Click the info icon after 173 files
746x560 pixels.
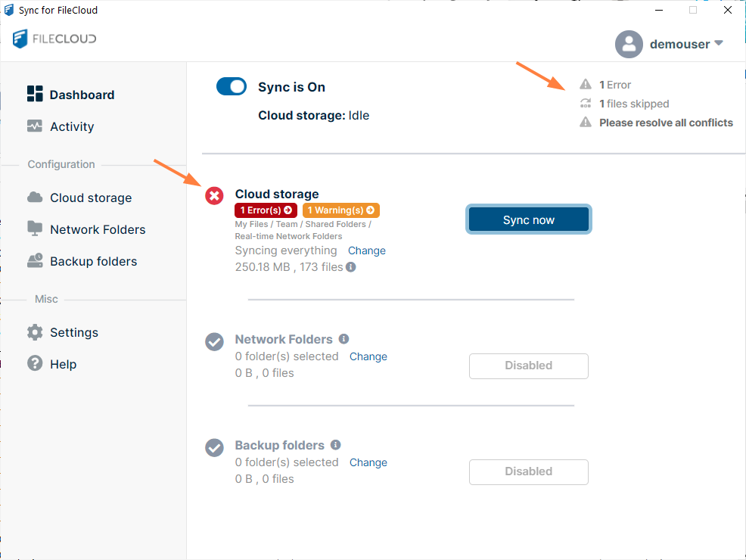[351, 267]
